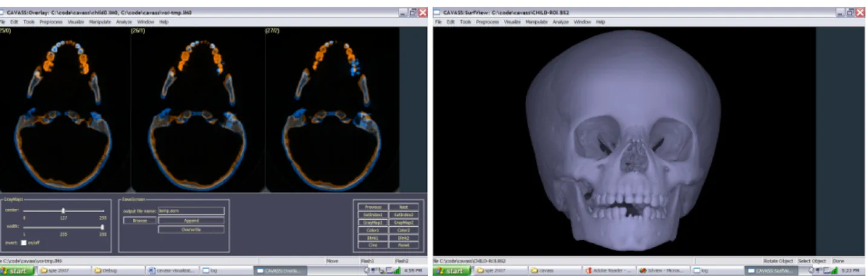Open Preprocess menu in Overlay window

(51, 22)
